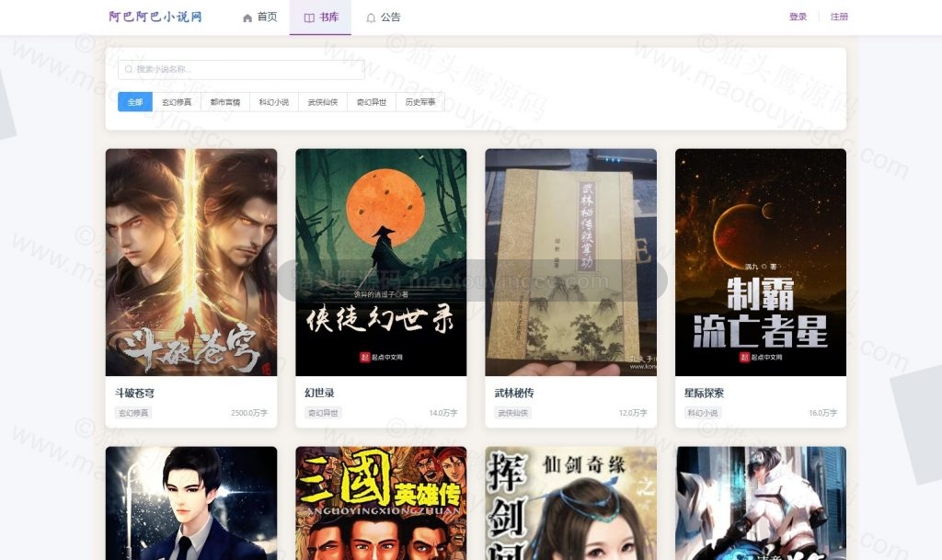
Task: Open the 斗破苍穹 book cover
Action: (x=191, y=262)
